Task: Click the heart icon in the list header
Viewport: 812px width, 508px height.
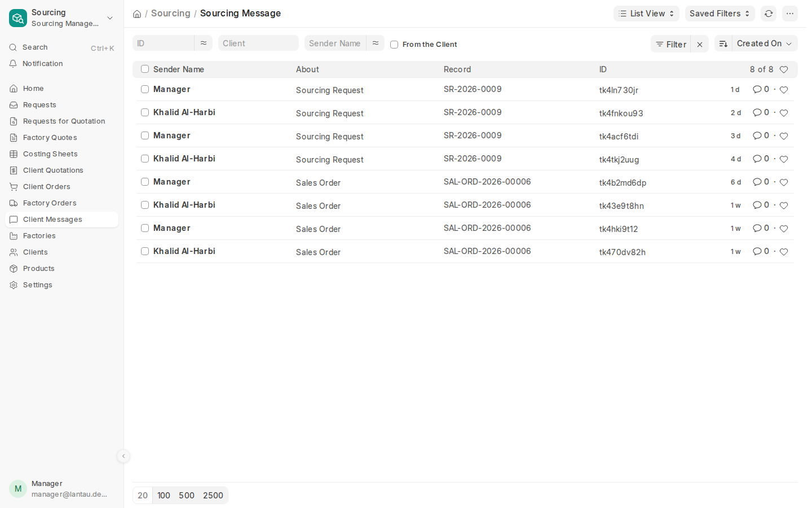Action: pyautogui.click(x=784, y=69)
